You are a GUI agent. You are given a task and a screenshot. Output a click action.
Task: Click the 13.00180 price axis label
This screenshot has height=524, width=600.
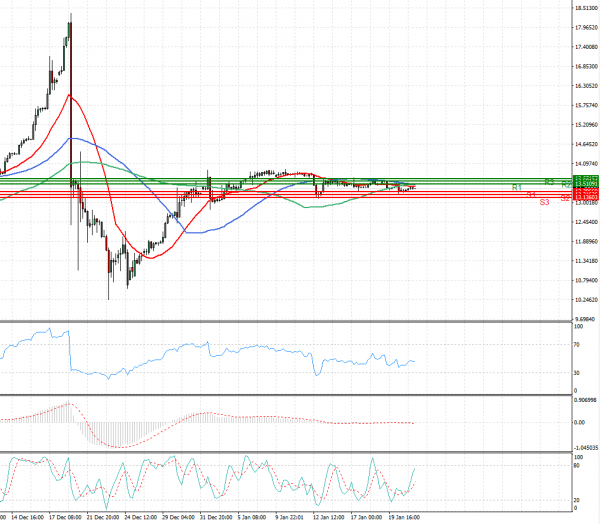(586, 202)
